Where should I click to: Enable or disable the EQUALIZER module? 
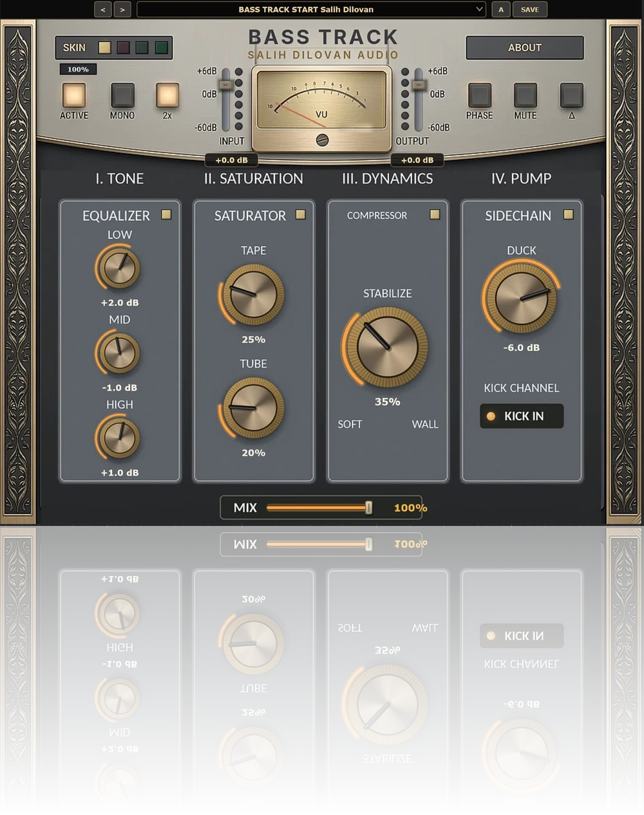[x=166, y=215]
